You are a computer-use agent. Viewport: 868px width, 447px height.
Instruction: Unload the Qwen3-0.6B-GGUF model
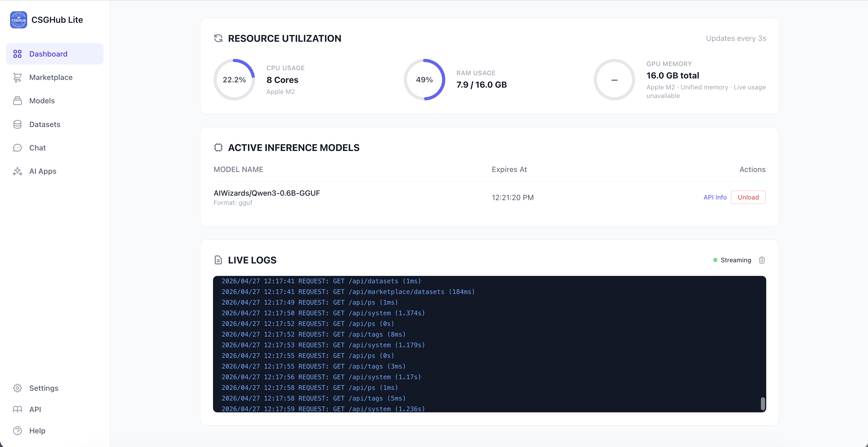click(x=748, y=197)
